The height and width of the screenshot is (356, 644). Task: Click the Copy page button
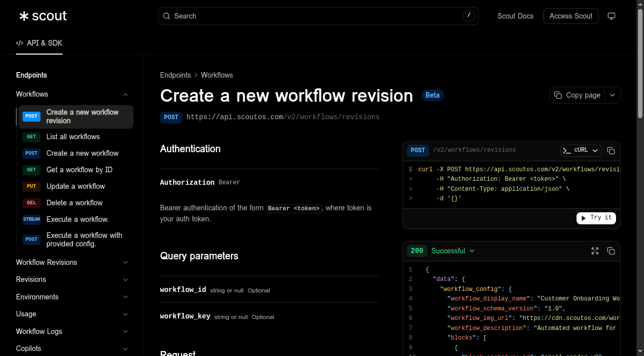coord(577,95)
